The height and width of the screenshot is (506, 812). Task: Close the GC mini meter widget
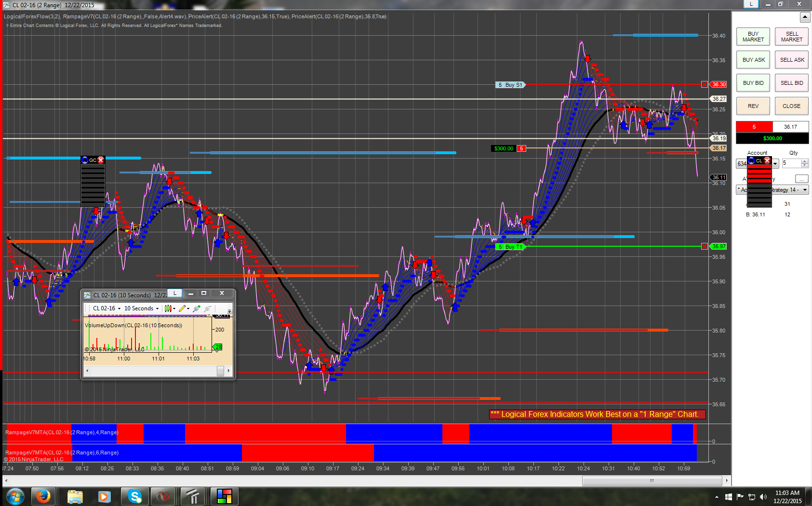click(101, 160)
